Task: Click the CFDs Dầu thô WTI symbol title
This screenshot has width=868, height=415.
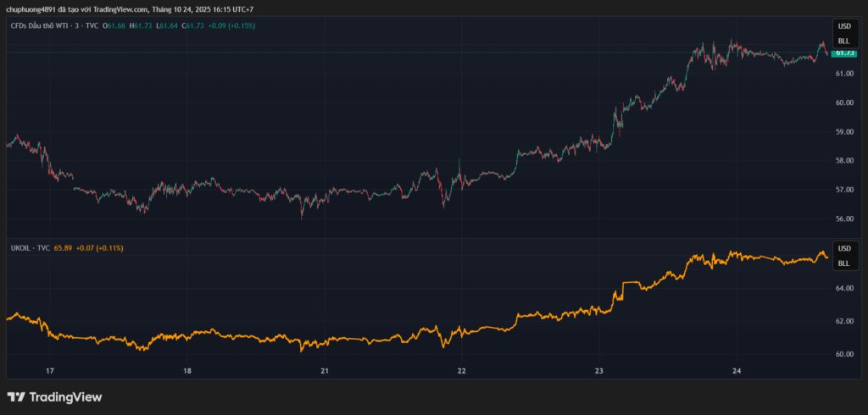Action: [49, 26]
